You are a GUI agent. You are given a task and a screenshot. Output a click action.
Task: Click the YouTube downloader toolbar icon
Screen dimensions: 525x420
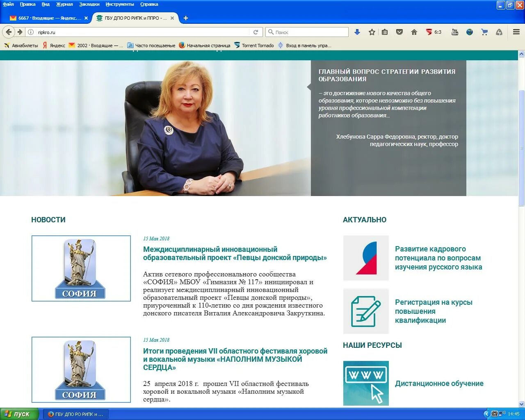(x=454, y=32)
